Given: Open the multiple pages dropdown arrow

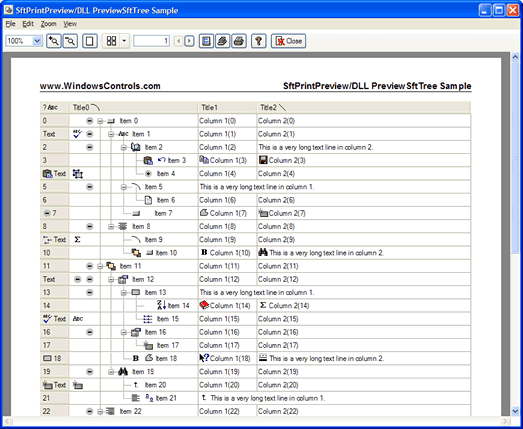Looking at the screenshot, I should click(x=124, y=41).
